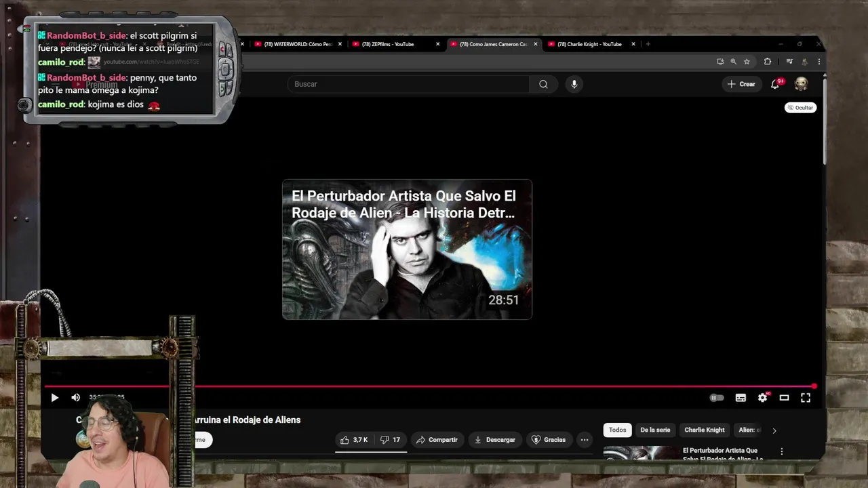Click chat message 'kojima es dios'

click(116, 104)
